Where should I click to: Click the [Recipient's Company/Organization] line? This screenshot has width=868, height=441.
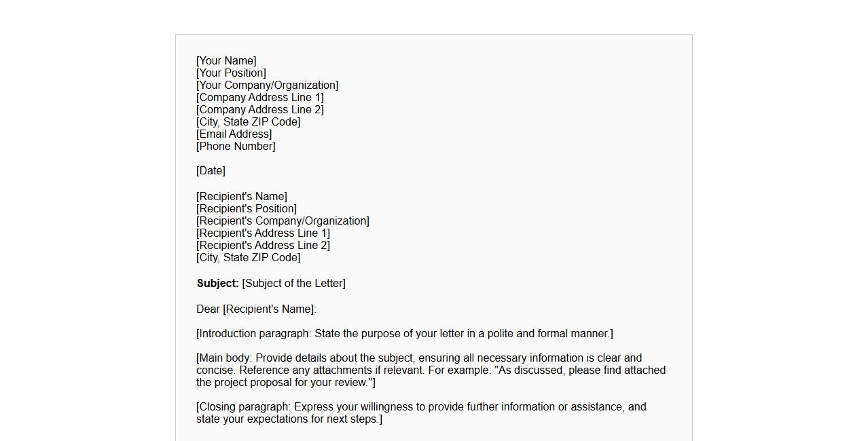(x=283, y=221)
